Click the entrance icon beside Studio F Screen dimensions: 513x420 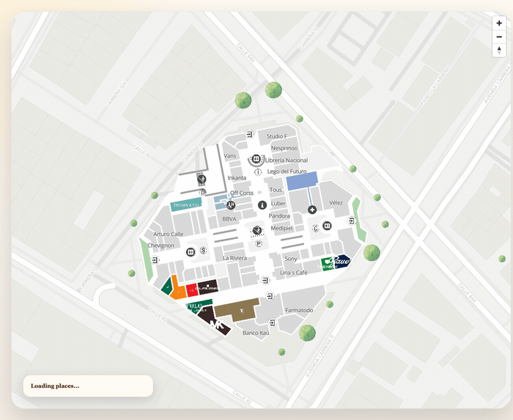tap(250, 134)
